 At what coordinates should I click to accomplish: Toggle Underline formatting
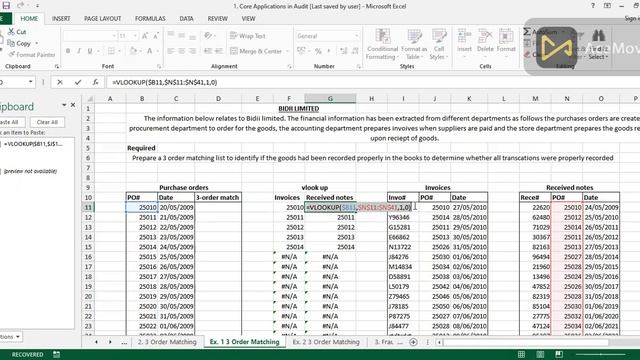pos(90,51)
